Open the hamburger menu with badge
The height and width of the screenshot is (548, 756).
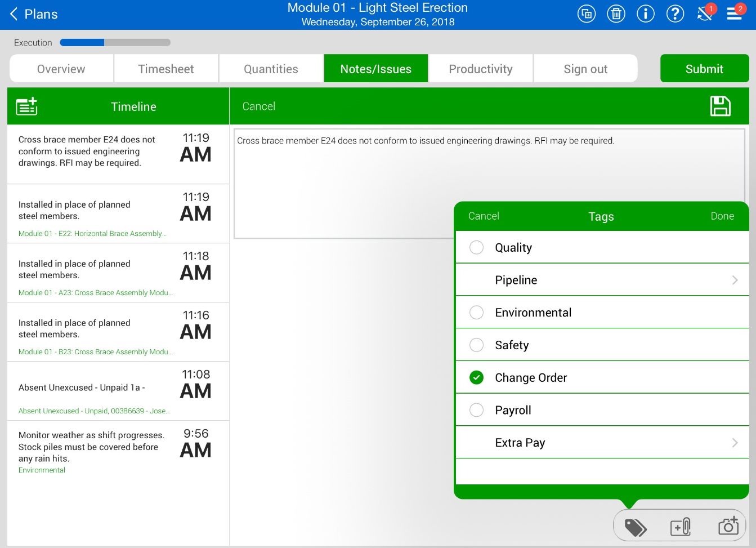click(735, 13)
